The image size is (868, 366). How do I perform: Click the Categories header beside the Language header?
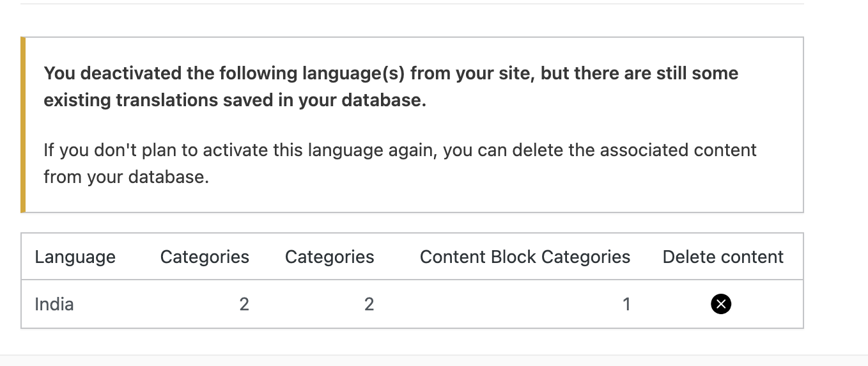(205, 257)
